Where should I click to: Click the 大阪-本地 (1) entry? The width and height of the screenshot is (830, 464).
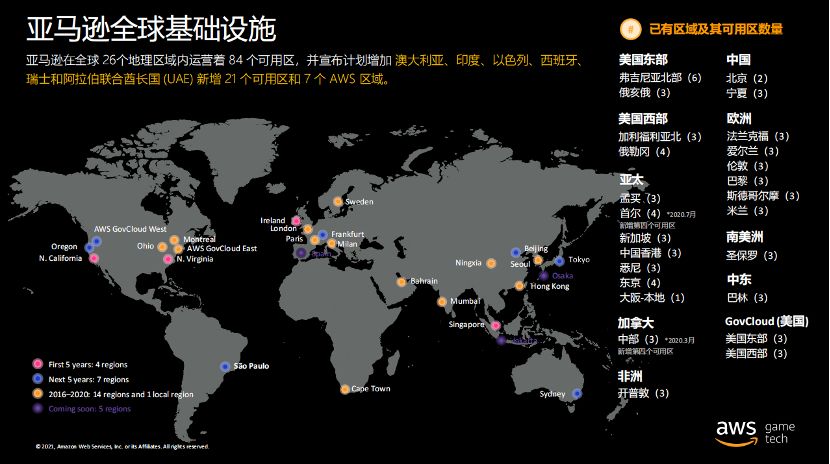coord(652,297)
